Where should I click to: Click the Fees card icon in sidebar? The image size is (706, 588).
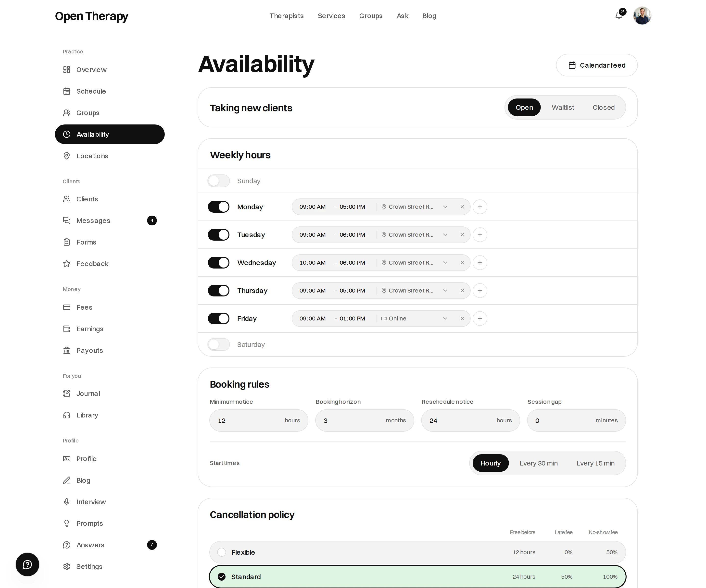67,307
